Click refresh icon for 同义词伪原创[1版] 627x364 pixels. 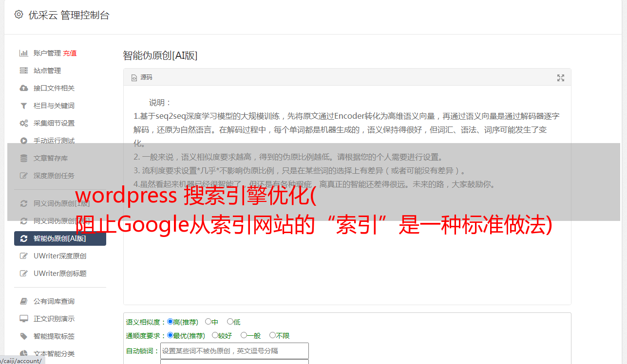23,203
